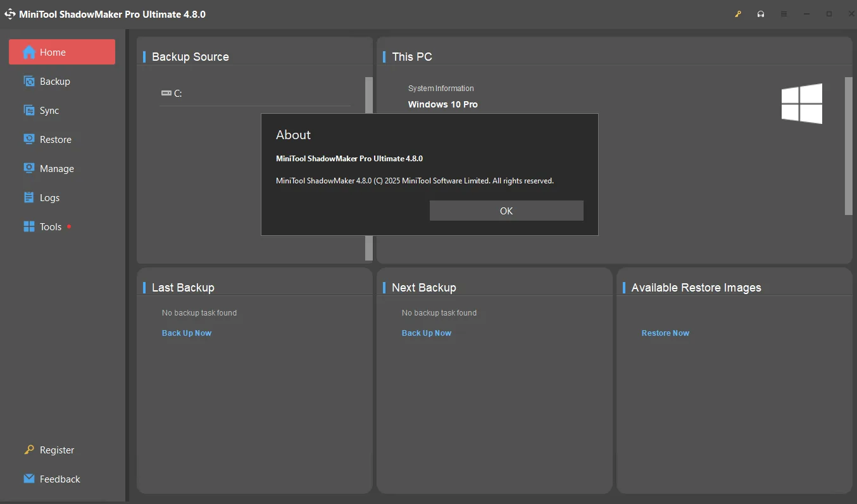Click the Backup Source panel title
Image resolution: width=857 pixels, height=504 pixels.
coord(191,56)
